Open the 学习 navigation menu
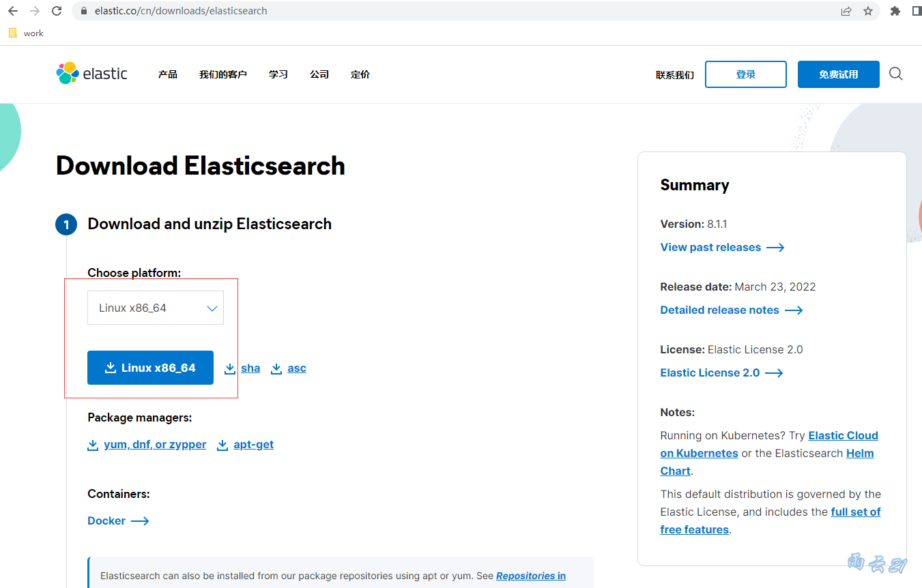Screen dimensions: 922x588 [x=278, y=74]
